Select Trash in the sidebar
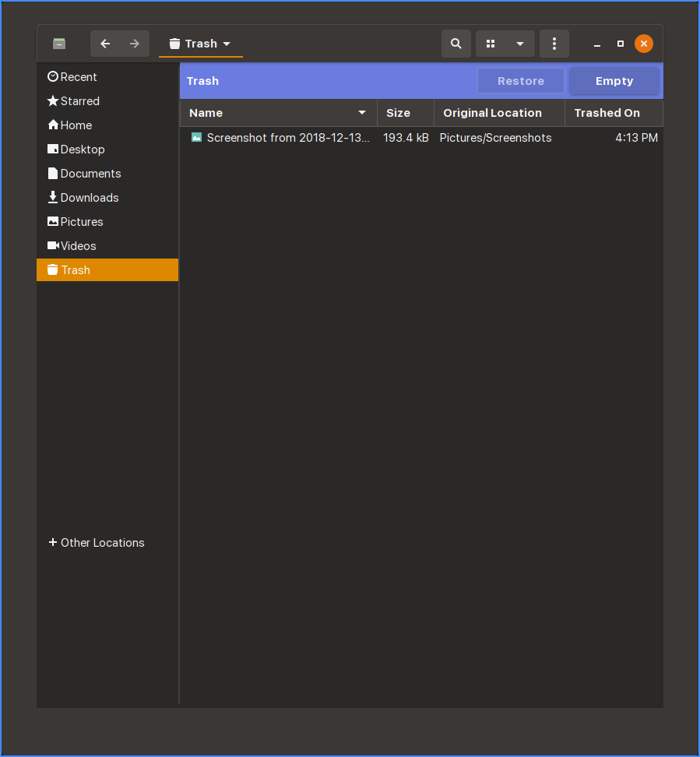700x757 pixels. pos(107,270)
